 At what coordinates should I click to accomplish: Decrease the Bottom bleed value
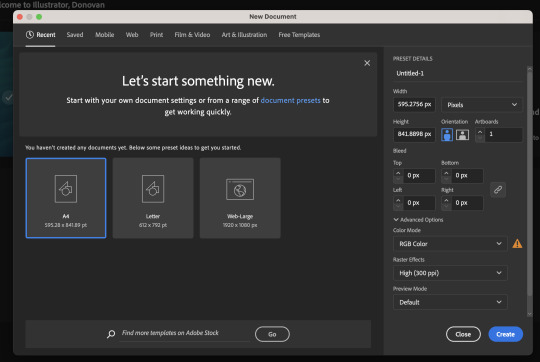tap(446, 179)
